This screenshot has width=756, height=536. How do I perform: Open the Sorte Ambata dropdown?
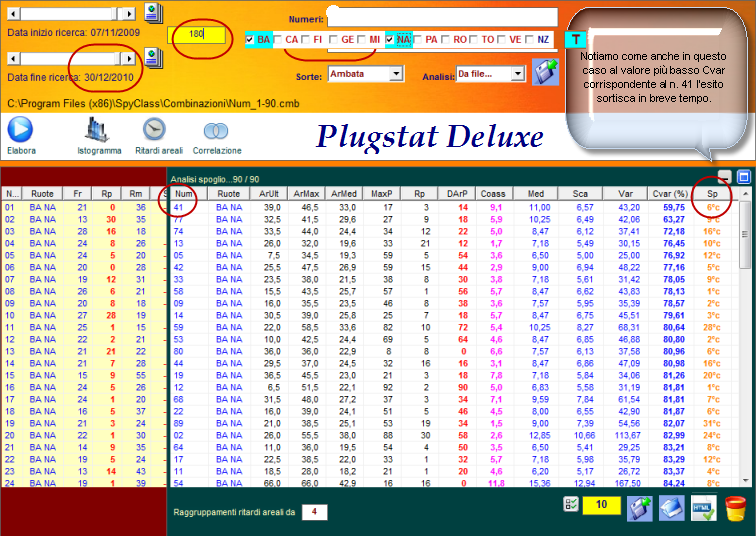[396, 74]
